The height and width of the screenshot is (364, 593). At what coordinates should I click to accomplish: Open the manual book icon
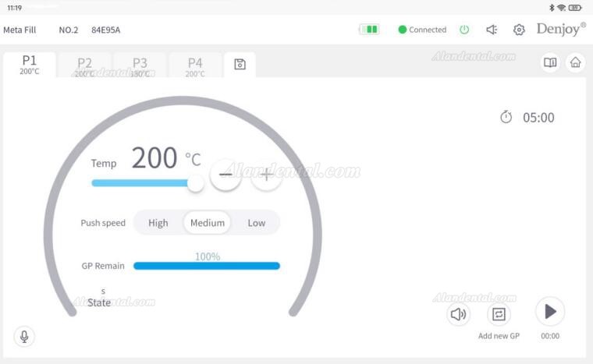550,62
